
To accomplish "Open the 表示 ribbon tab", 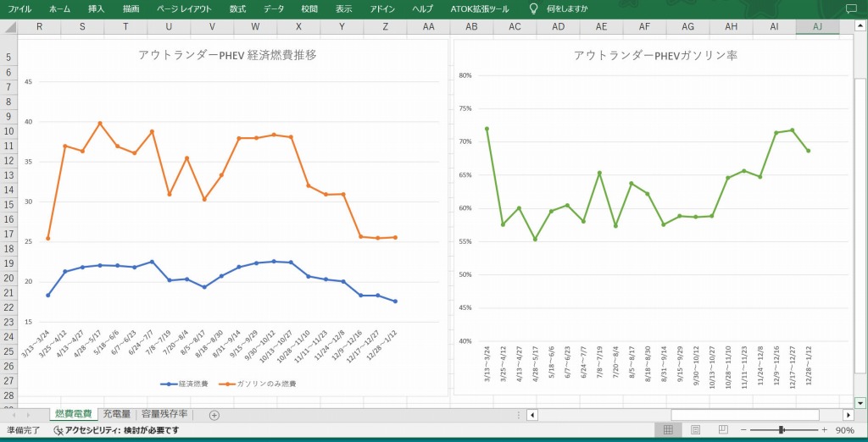I will [x=344, y=8].
